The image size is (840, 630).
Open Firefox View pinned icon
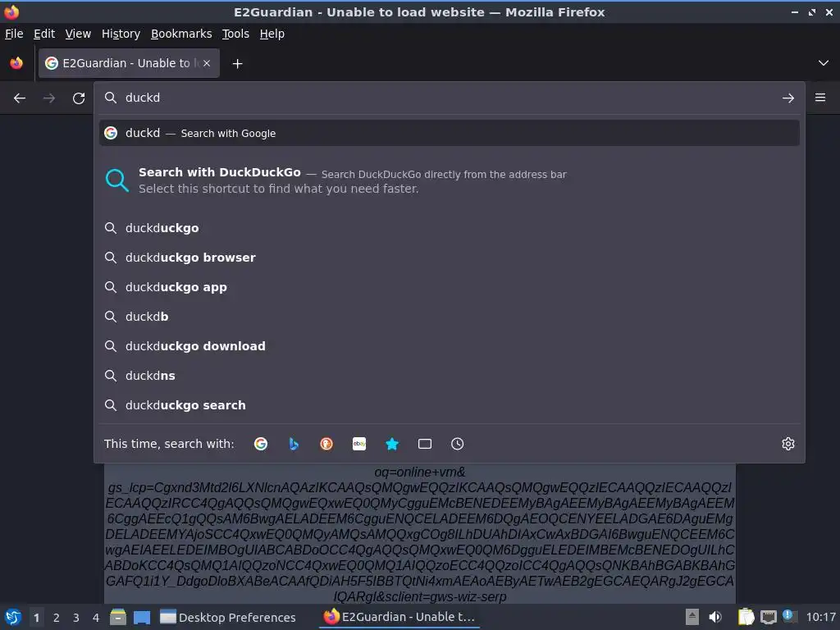click(x=16, y=63)
